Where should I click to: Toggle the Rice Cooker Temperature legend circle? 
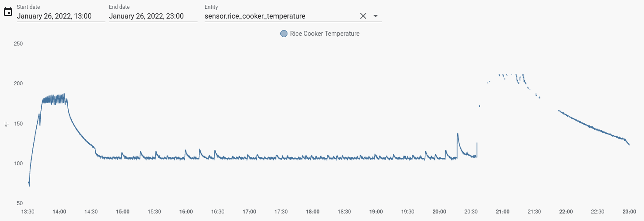(x=284, y=34)
